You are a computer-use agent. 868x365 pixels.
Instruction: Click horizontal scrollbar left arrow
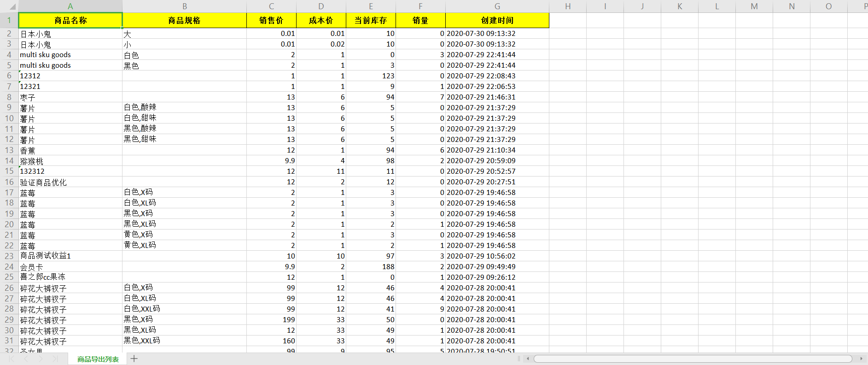coord(528,359)
